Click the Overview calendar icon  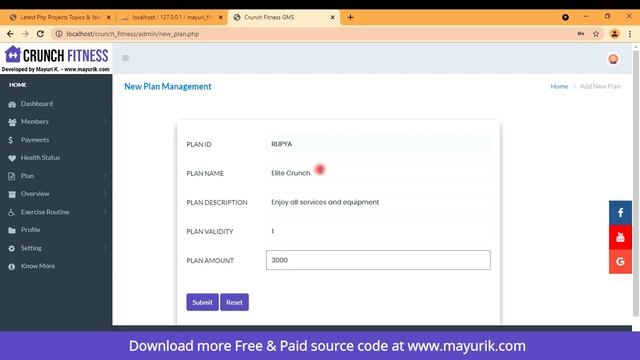pos(12,194)
